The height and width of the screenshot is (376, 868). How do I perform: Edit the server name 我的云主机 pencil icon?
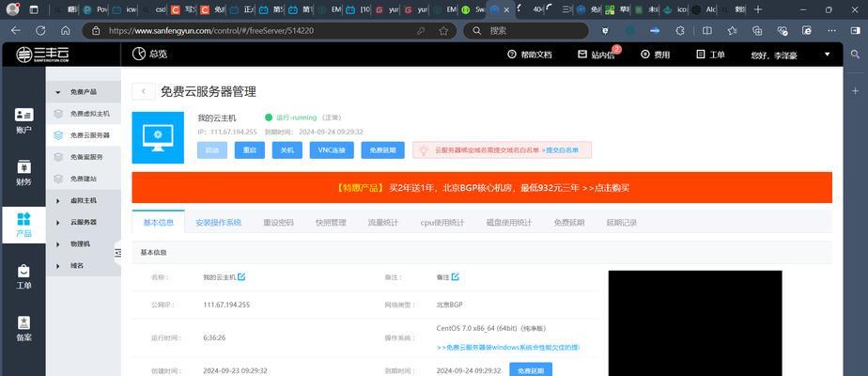(x=241, y=277)
